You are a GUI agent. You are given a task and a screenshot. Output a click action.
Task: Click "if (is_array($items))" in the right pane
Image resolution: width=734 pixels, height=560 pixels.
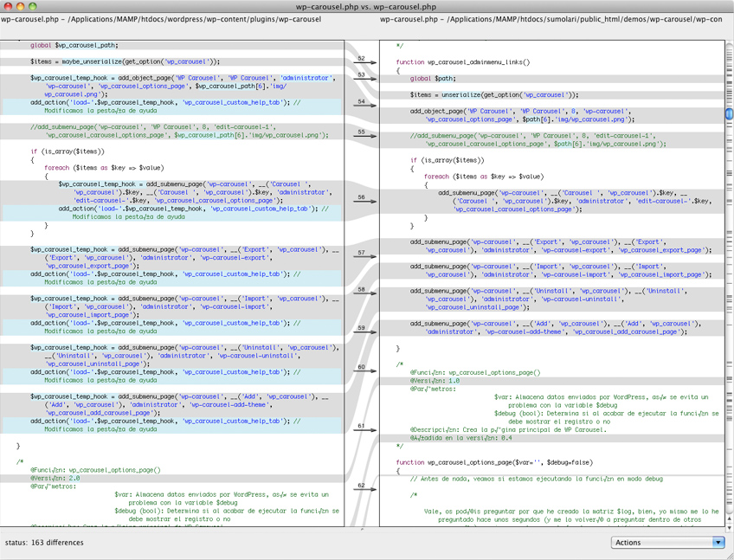(x=447, y=160)
